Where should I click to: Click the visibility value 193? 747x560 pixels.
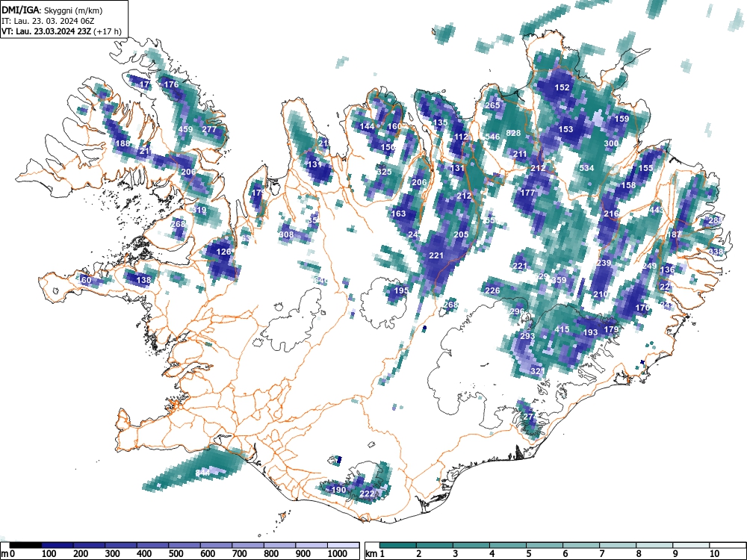click(590, 332)
